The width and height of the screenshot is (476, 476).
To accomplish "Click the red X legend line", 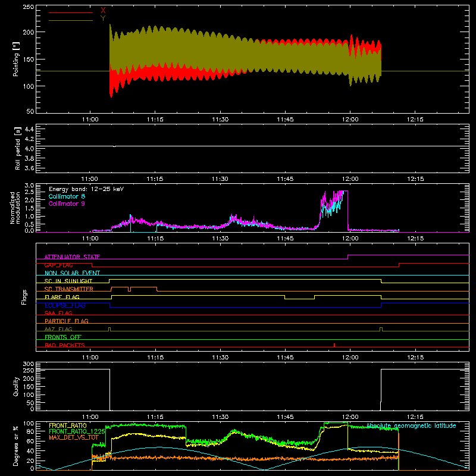I will pos(70,12).
